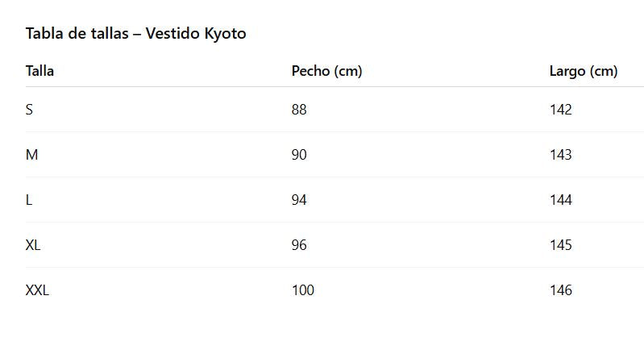The width and height of the screenshot is (644, 354).
Task: Select the size 'XXL' row label
Action: coord(37,290)
